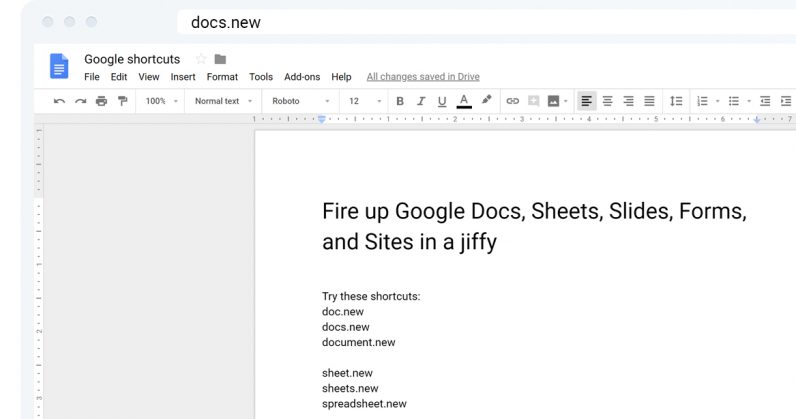Open the move-to-folder icon beside the title
The image size is (796, 419).
point(220,59)
